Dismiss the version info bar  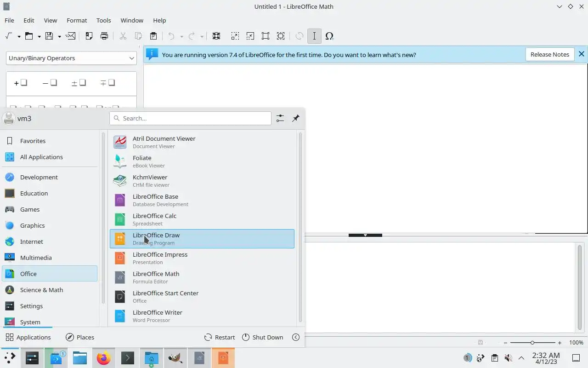tap(581, 54)
